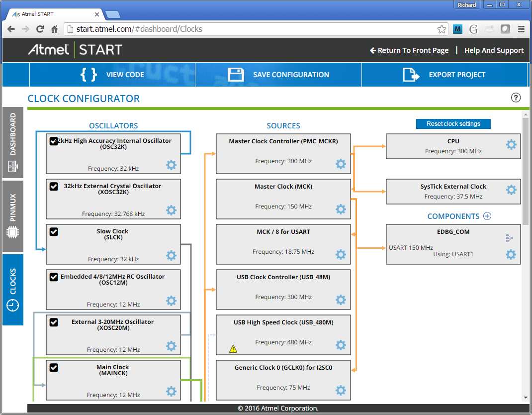Toggle Embedded 4/8/12MHz RC Oscillator checkbox
532x415 pixels.
click(x=54, y=277)
